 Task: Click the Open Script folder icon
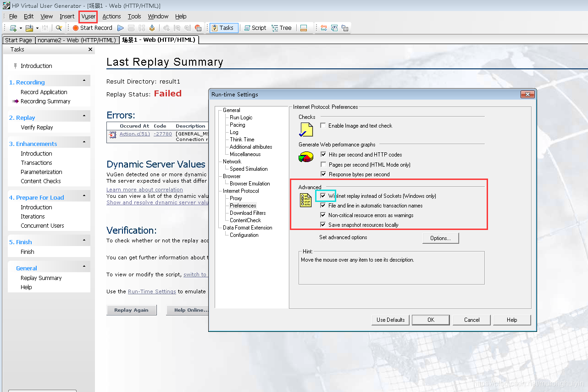[29, 28]
